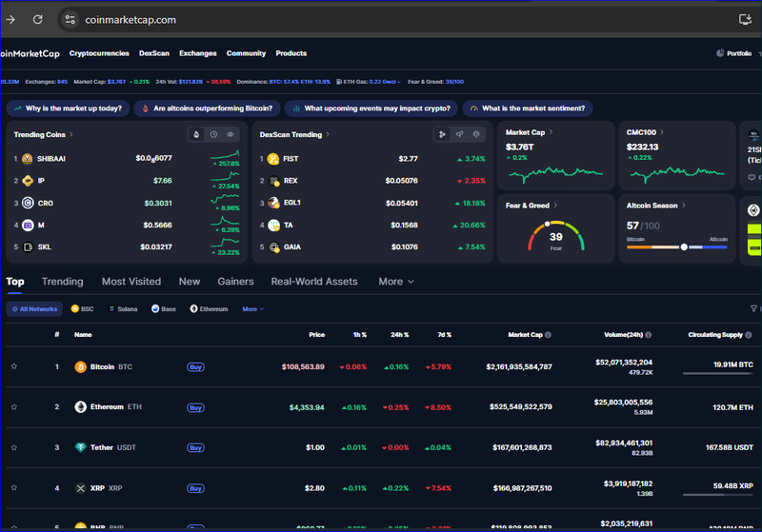Open Volume(24h) info icon in header
The height and width of the screenshot is (532, 762).
tap(649, 335)
